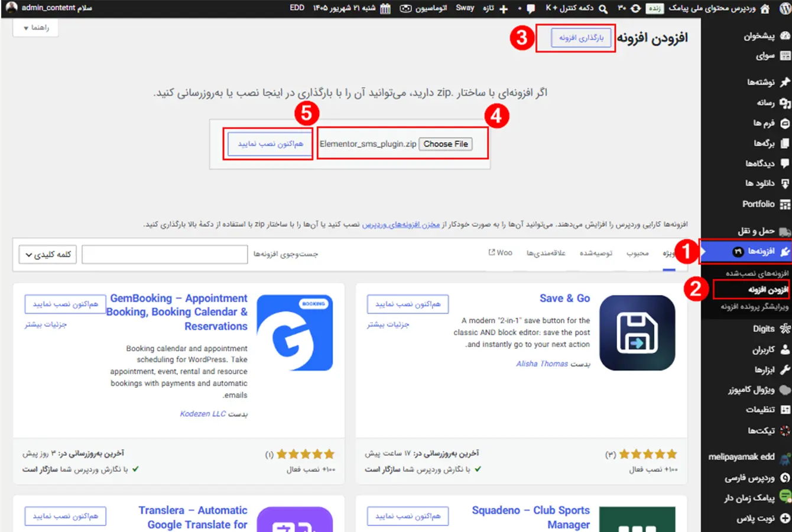Click the WordPress Farsi (وردپرس فارسی) icon
792x532 pixels.
coord(785,478)
